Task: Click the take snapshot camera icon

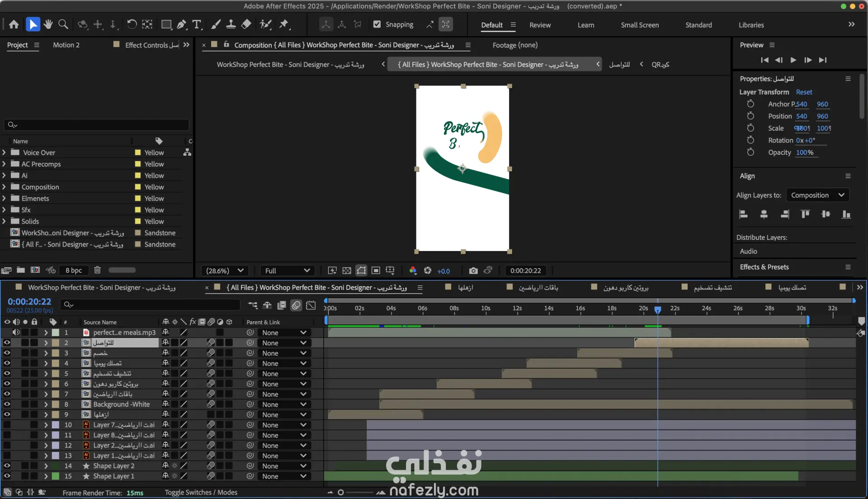Action: [473, 271]
